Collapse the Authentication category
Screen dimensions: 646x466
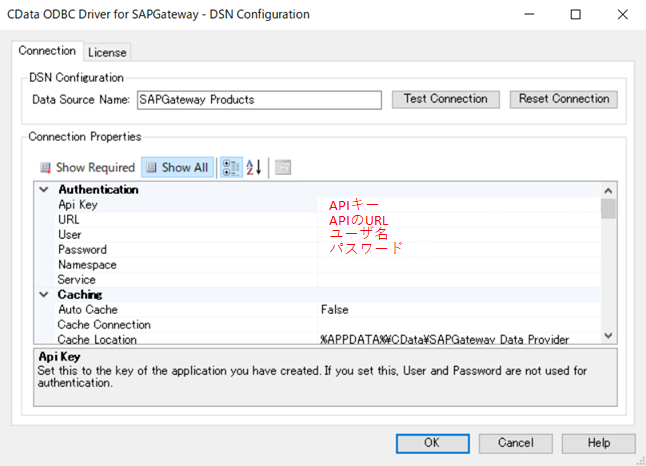click(x=44, y=190)
